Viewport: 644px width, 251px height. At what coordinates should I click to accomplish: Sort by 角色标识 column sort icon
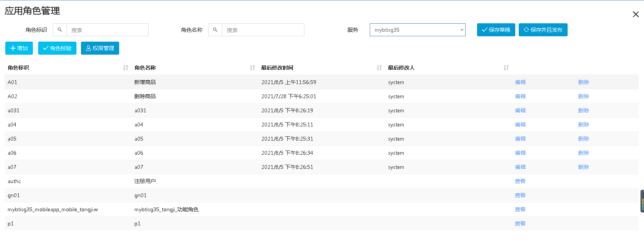(x=126, y=68)
